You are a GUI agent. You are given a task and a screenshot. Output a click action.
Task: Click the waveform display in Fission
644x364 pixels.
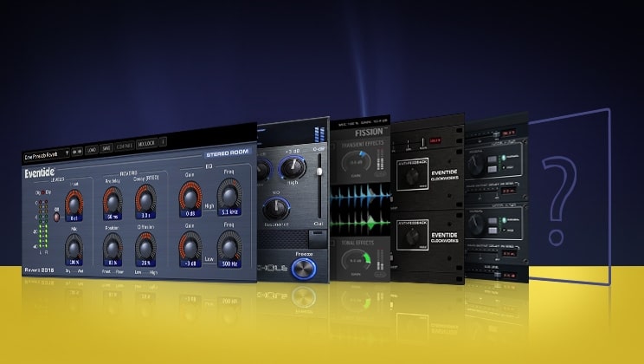click(361, 210)
